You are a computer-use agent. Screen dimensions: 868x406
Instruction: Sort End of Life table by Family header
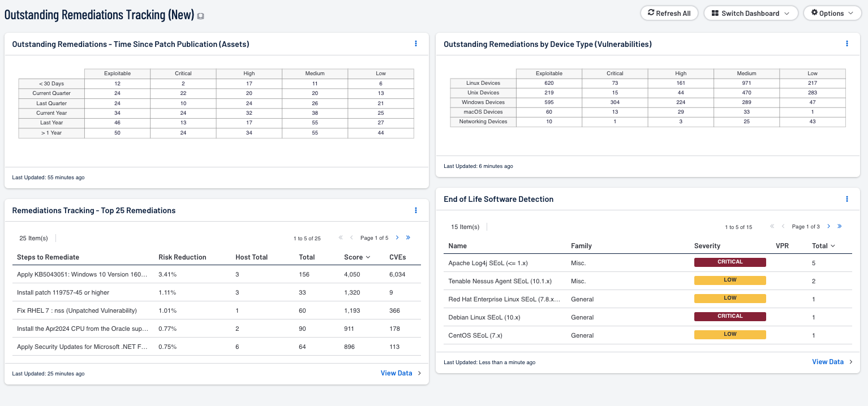(x=581, y=246)
